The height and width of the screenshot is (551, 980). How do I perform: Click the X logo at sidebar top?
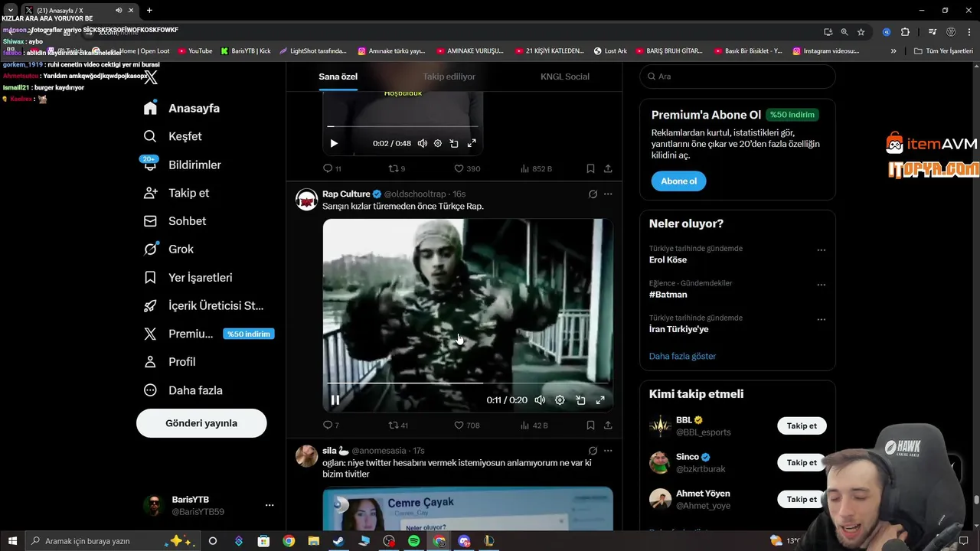pyautogui.click(x=151, y=77)
